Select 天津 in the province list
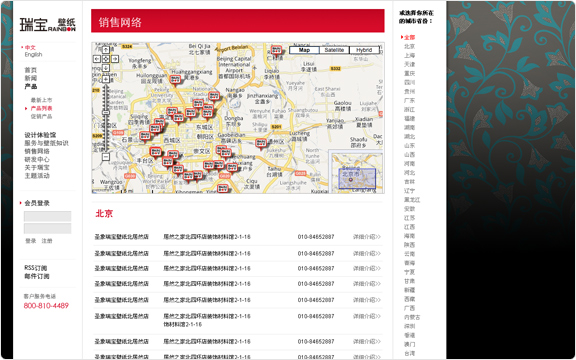The height and width of the screenshot is (360, 576). coord(410,64)
